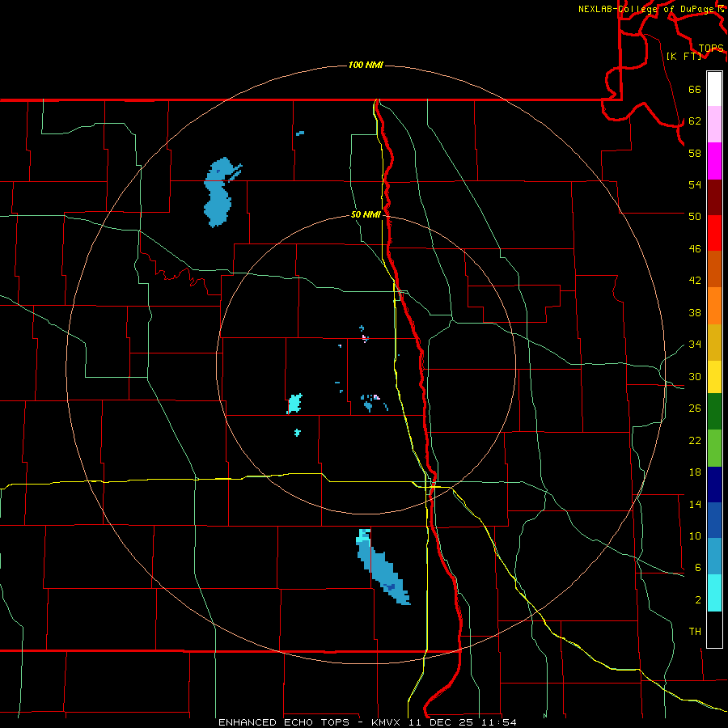Image resolution: width=728 pixels, height=728 pixels.
Task: Click the legend value '34'
Action: coord(695,344)
